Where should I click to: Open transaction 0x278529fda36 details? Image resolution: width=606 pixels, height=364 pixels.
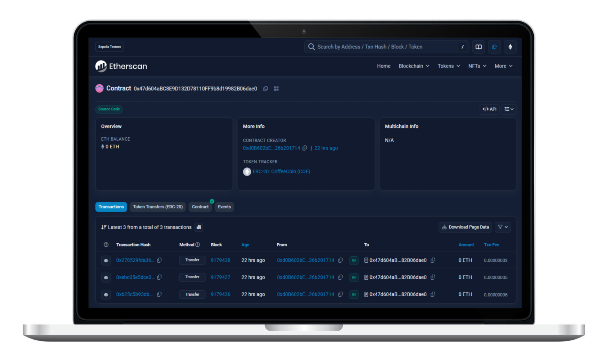[x=135, y=260]
